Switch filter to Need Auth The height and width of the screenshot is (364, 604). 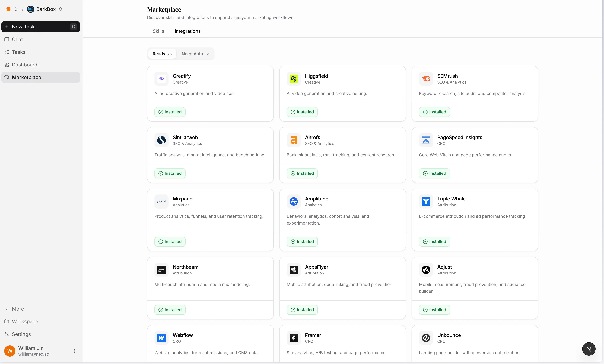pyautogui.click(x=195, y=54)
